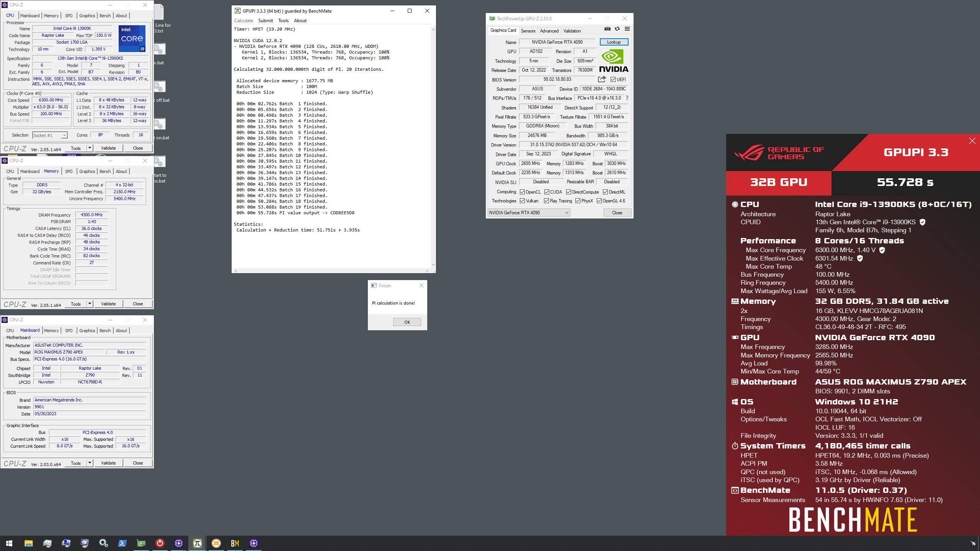Toggle the DirectML checkbox
The width and height of the screenshot is (980, 551).
606,192
